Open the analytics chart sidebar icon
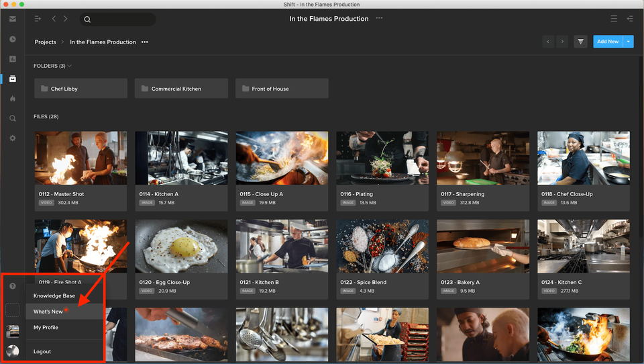 point(13,59)
